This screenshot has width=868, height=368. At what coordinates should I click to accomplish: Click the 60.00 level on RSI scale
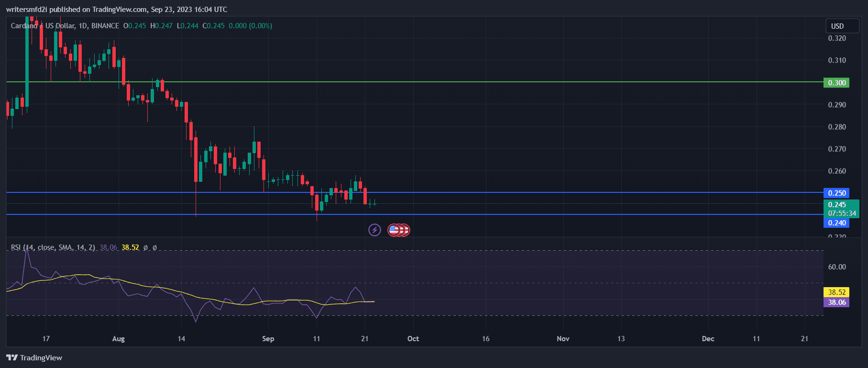point(836,267)
